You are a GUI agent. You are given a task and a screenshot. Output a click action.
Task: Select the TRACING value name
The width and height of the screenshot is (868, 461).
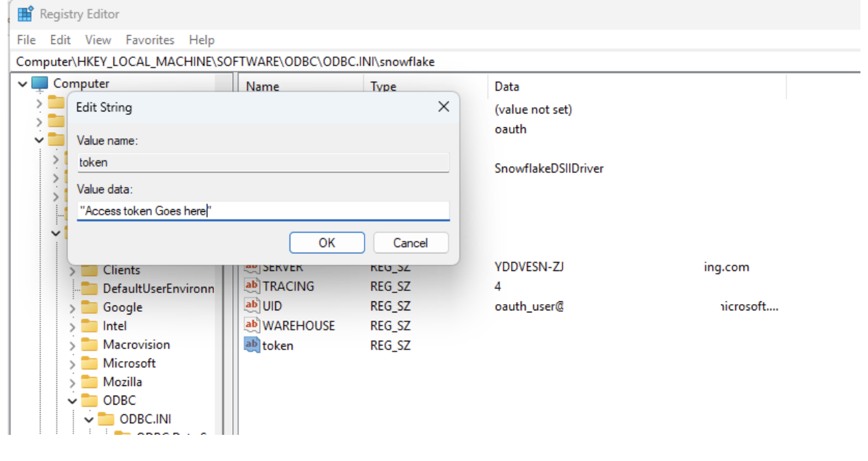(x=288, y=286)
